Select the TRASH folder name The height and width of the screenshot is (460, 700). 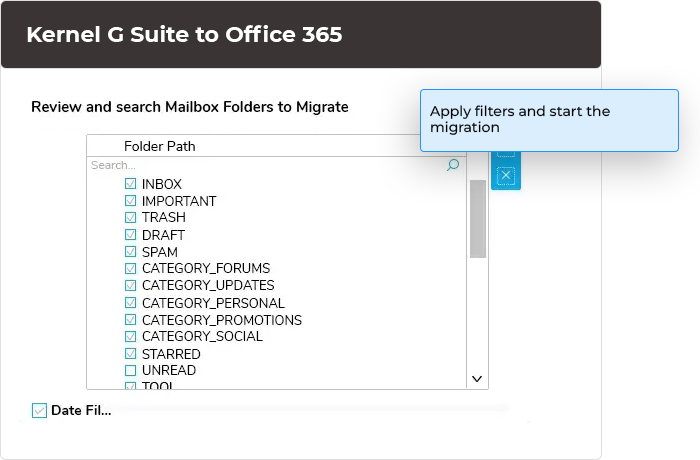(163, 217)
